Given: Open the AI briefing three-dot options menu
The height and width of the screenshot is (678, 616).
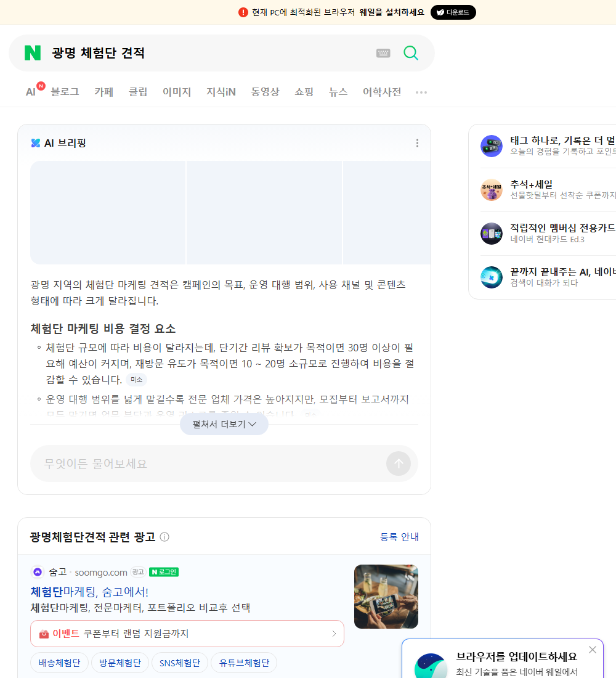Looking at the screenshot, I should click(x=417, y=143).
